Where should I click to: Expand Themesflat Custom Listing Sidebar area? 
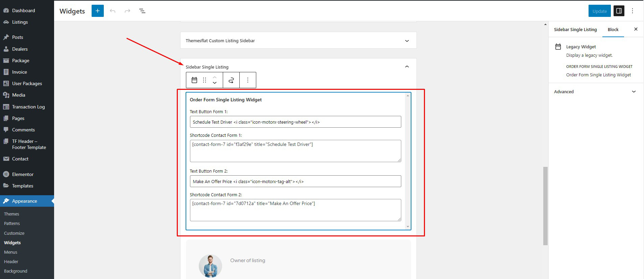pyautogui.click(x=407, y=41)
